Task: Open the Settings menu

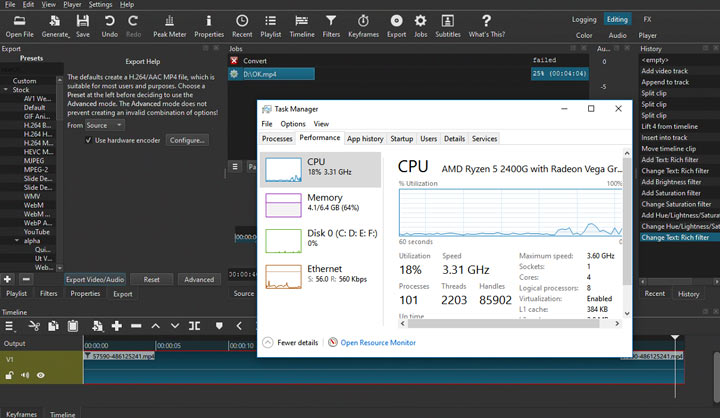Action: coord(100,4)
